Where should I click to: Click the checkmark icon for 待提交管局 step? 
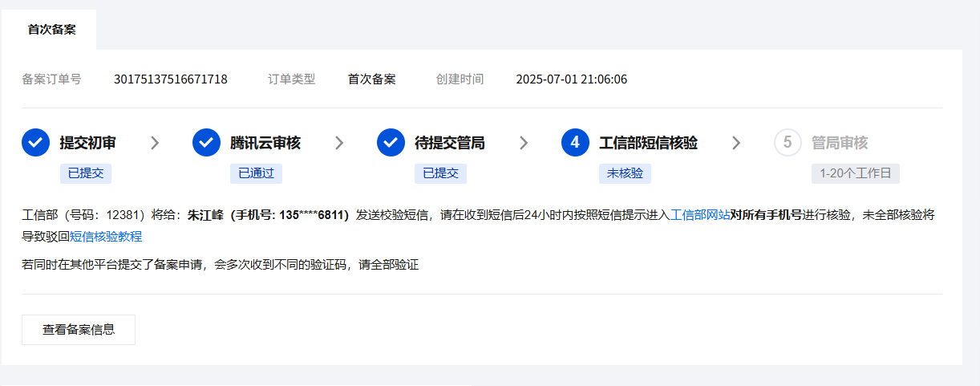click(391, 143)
